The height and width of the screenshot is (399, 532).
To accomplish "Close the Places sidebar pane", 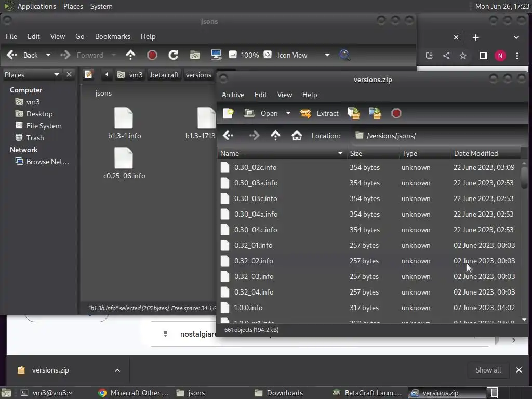I will coord(69,74).
